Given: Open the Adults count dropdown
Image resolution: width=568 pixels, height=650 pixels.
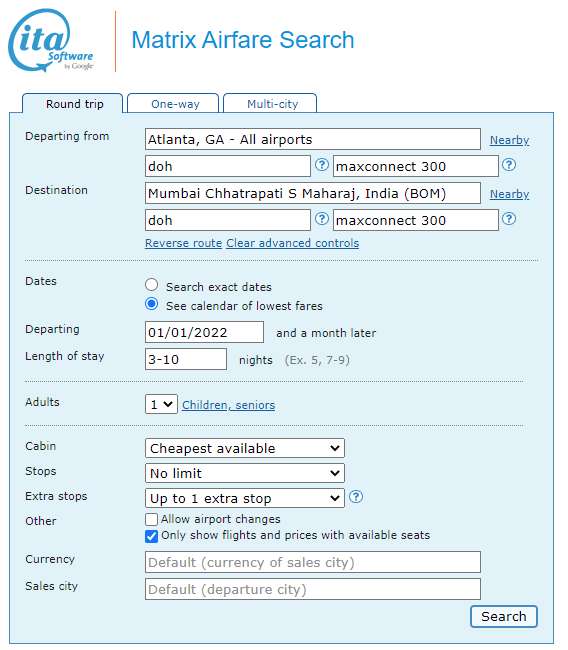Looking at the screenshot, I should point(161,404).
